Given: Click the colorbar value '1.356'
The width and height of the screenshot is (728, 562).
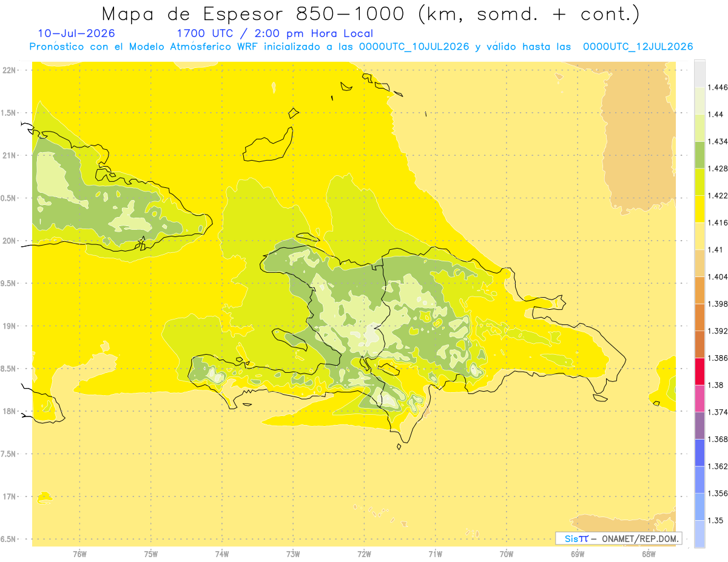Looking at the screenshot, I should [x=718, y=493].
